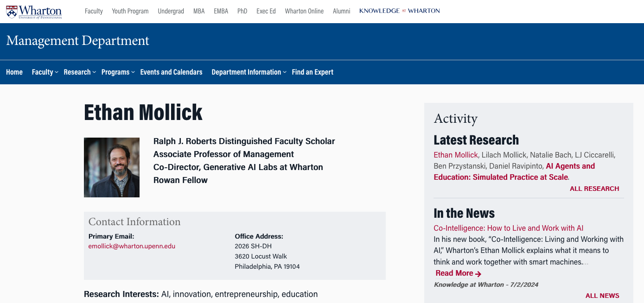
Task: Open the Exec Ed top link
Action: [x=266, y=11]
